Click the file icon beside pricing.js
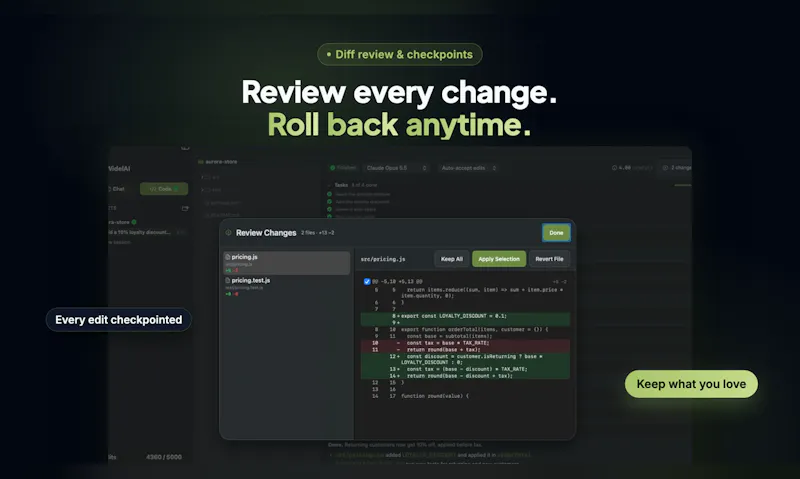This screenshot has height=479, width=800. (228, 257)
